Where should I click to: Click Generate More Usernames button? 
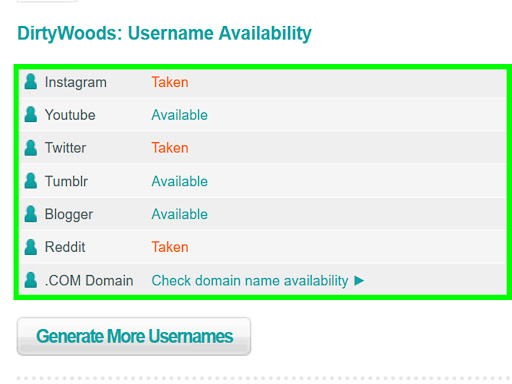tap(134, 336)
